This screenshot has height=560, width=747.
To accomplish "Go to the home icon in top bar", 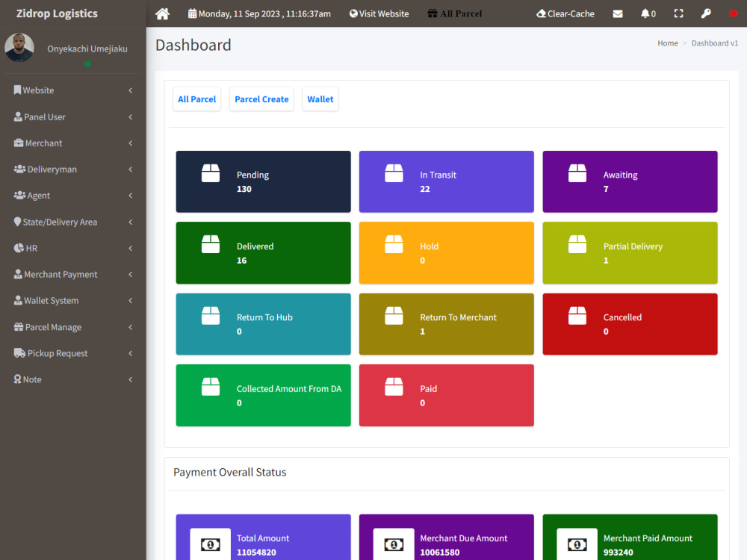I will 162,13.
